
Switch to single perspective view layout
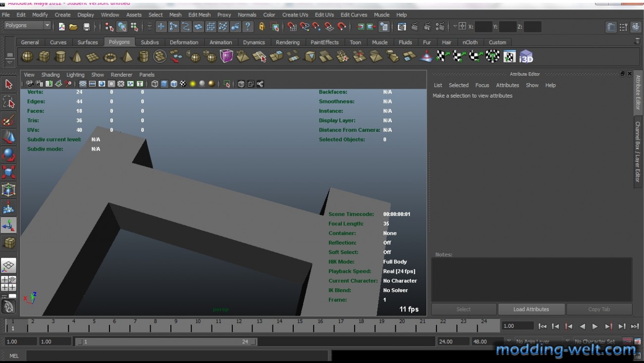pyautogui.click(x=8, y=266)
